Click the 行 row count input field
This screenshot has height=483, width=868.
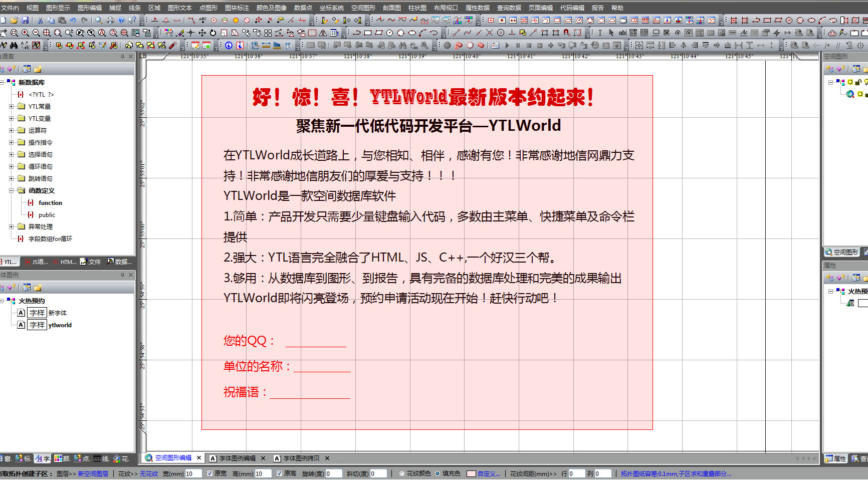[576, 473]
